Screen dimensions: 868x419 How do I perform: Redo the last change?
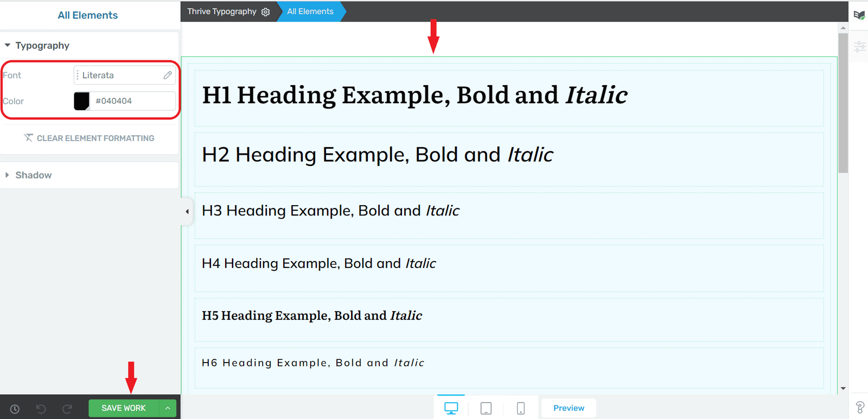coord(67,409)
